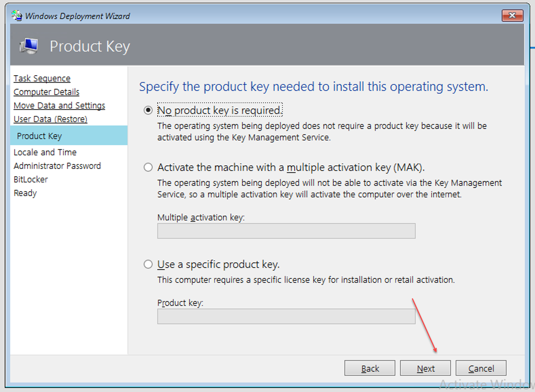Go to the Computer Details step
This screenshot has width=535, height=392.
tap(46, 92)
